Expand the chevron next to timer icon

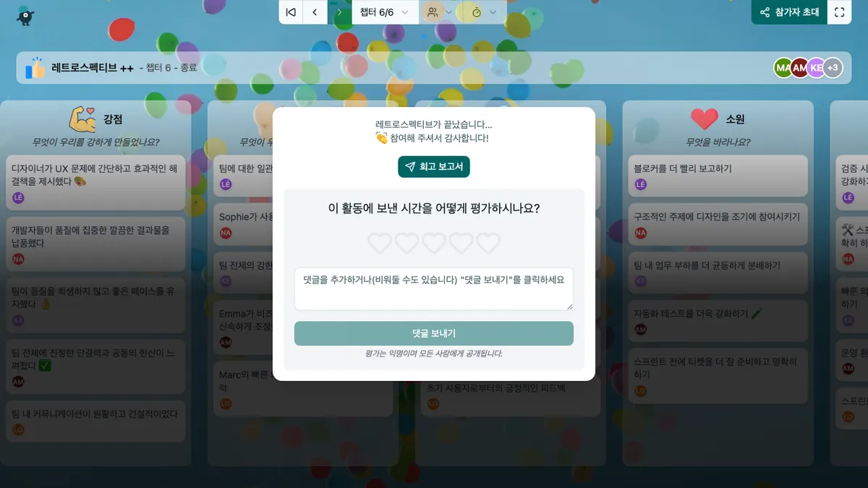[x=493, y=12]
